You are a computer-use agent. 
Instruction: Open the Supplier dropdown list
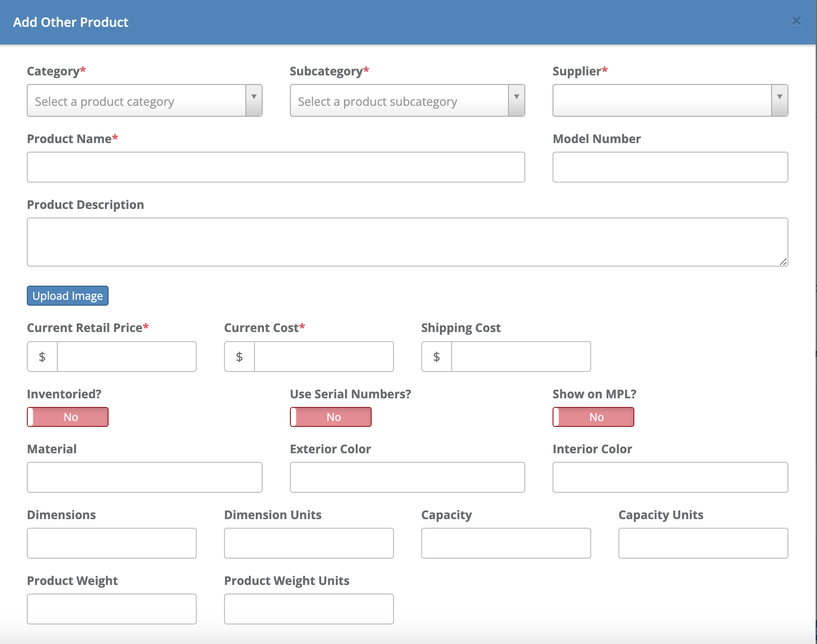(x=670, y=100)
